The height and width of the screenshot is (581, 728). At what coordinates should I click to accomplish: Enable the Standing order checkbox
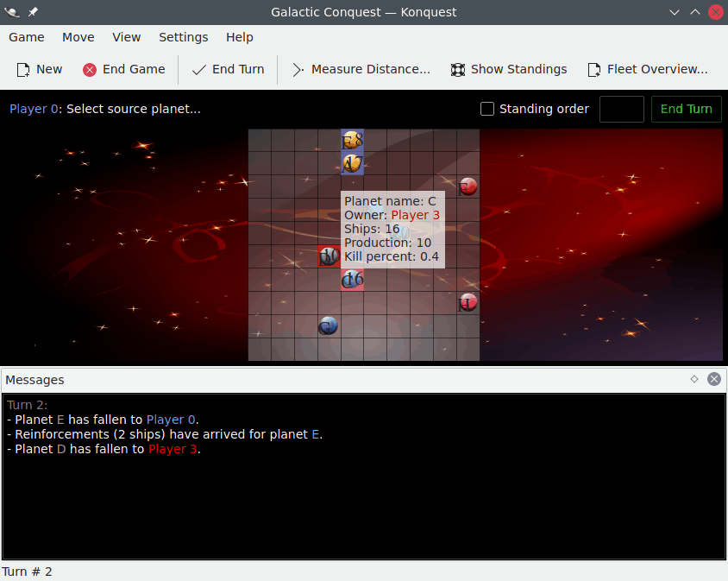[x=487, y=109]
